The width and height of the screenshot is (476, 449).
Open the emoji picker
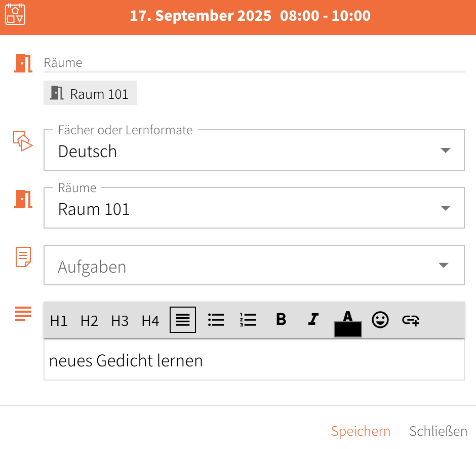380,320
